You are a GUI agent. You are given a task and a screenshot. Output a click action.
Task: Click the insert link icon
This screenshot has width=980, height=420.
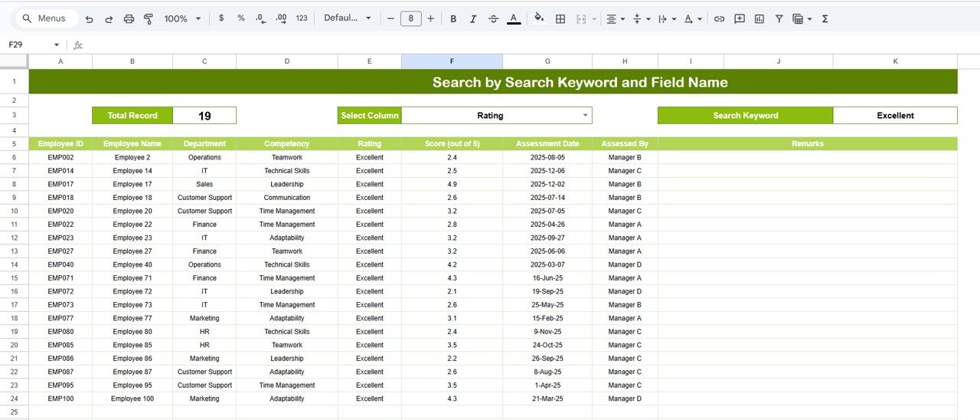point(719,18)
